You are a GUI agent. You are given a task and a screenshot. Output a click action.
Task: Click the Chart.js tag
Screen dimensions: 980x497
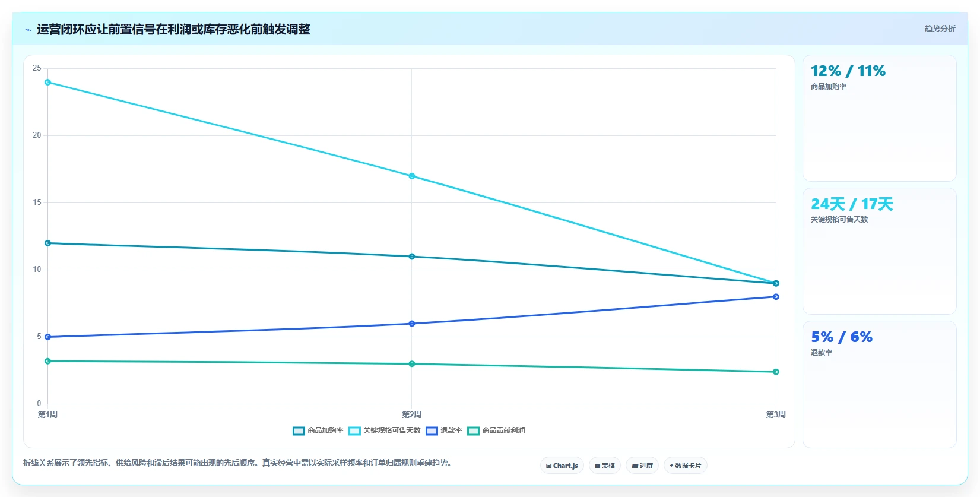(562, 466)
